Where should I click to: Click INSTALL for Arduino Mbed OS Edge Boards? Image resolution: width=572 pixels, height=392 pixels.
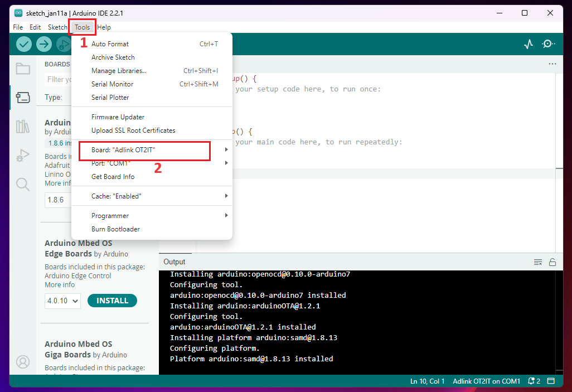coord(112,301)
